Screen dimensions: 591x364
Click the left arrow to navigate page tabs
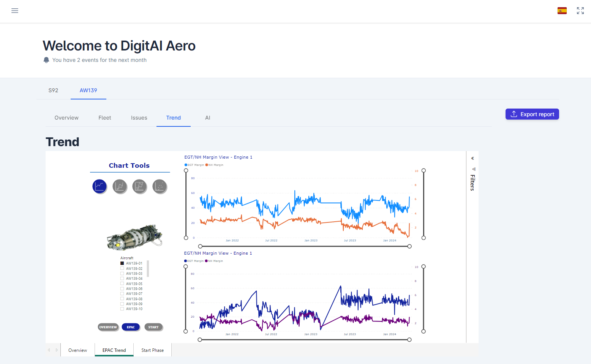pos(49,350)
